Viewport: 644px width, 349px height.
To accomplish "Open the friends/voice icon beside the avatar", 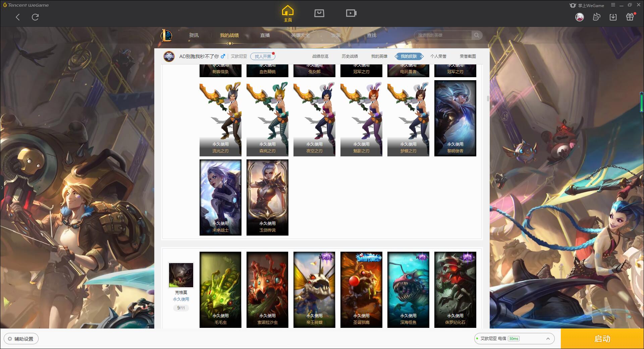I will click(x=596, y=17).
